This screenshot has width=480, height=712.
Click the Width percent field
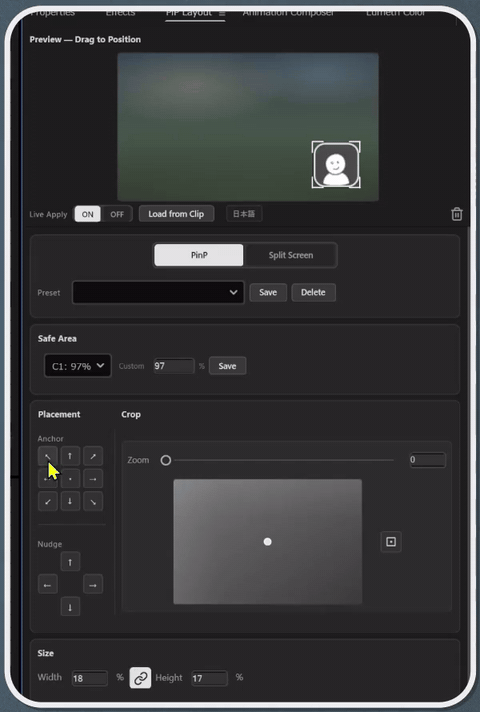tap(89, 678)
